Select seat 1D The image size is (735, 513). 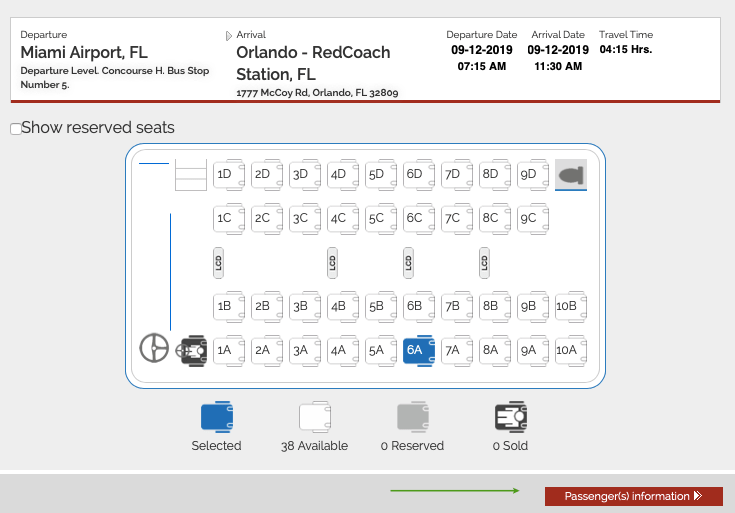(229, 175)
